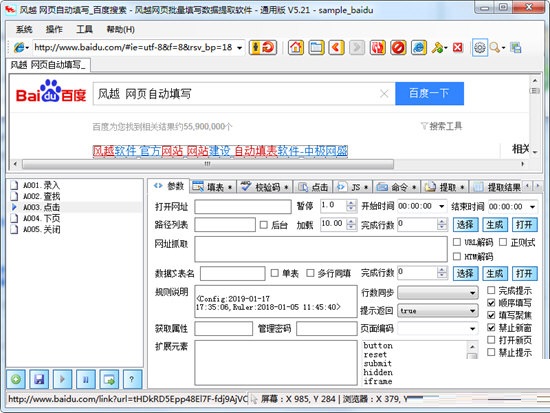Open the 帮助(H) menu

[x=120, y=29]
